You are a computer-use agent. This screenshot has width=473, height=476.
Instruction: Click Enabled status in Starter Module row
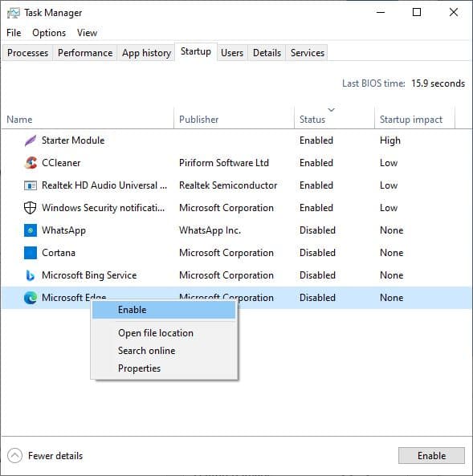tap(316, 140)
